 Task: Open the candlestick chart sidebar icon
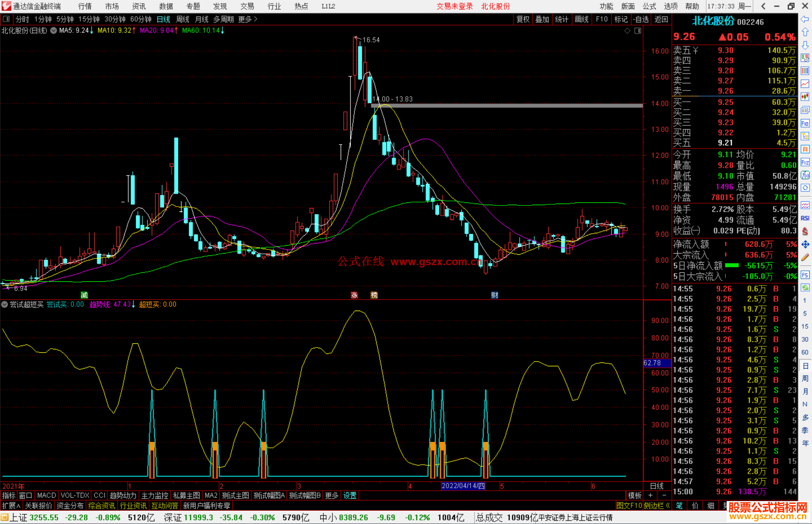pos(805,97)
